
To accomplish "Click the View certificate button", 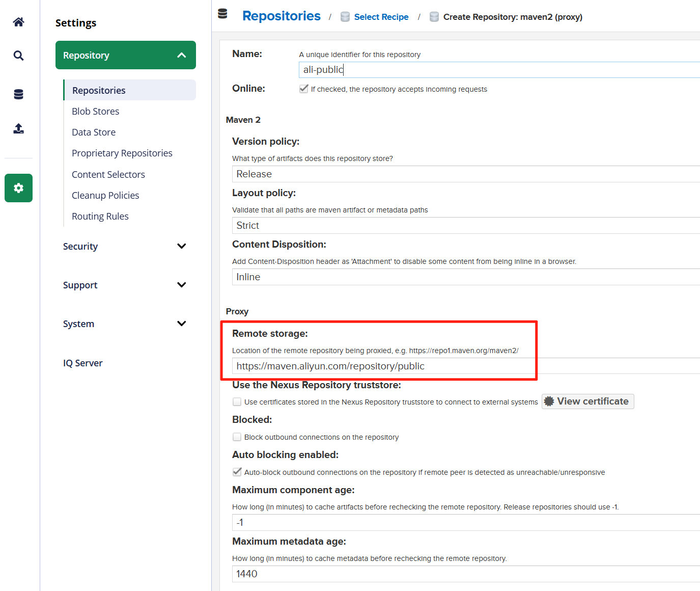I will (587, 401).
